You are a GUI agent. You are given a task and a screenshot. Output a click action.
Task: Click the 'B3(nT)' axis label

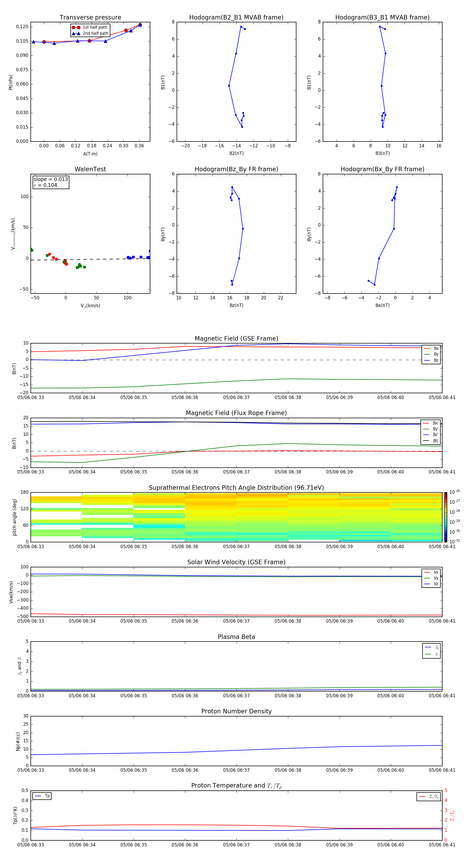pyautogui.click(x=382, y=153)
